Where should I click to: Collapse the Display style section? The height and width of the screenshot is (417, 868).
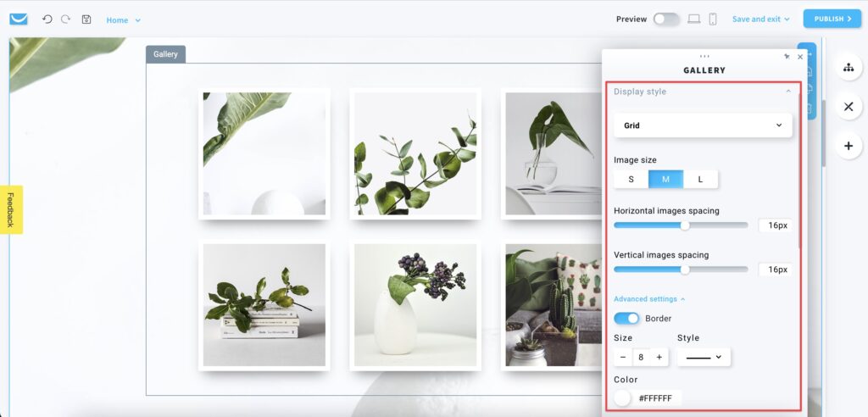click(788, 92)
